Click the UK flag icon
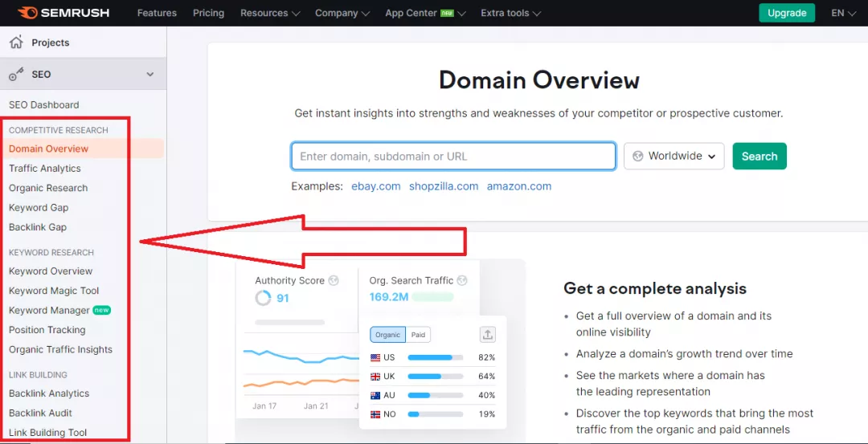The image size is (868, 444). (375, 377)
